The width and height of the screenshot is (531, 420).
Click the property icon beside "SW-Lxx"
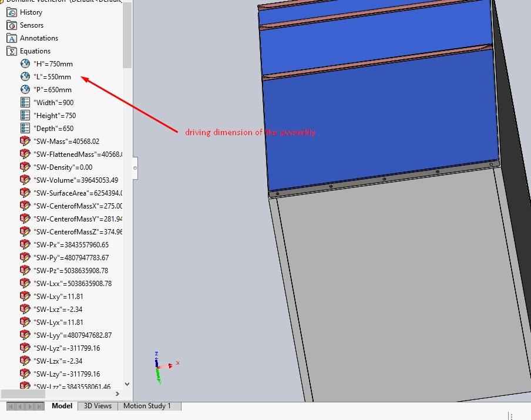point(25,283)
